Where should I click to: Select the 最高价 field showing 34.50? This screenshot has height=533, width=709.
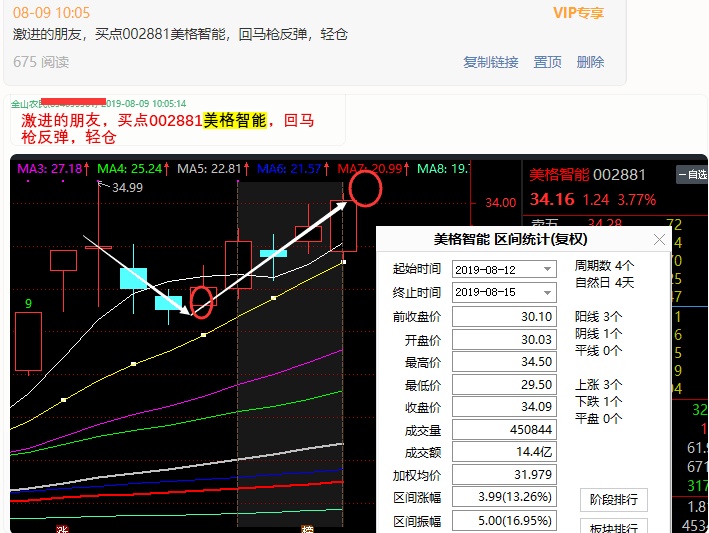click(x=504, y=362)
